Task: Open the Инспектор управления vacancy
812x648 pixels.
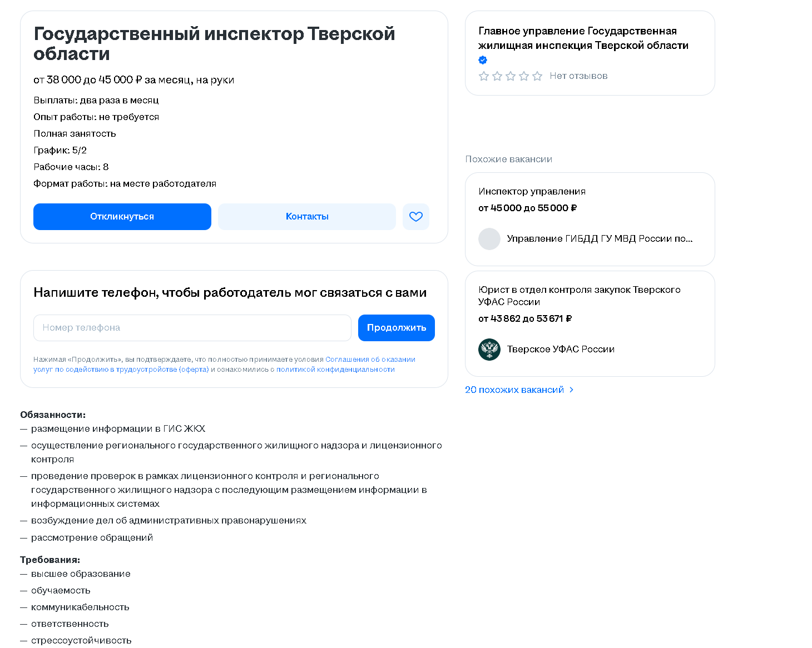Action: [x=532, y=191]
